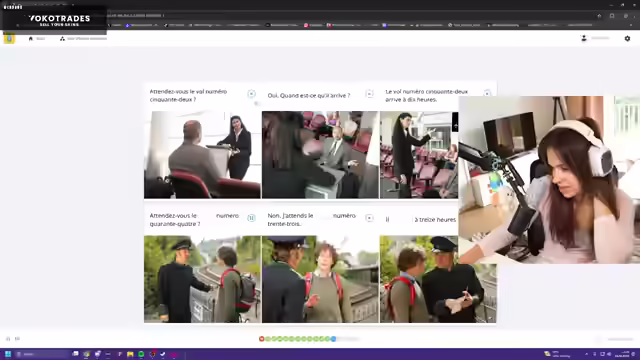The image size is (640, 360).
Task: Click the yellow Rosetta Stone logo
Action: pos(9,38)
